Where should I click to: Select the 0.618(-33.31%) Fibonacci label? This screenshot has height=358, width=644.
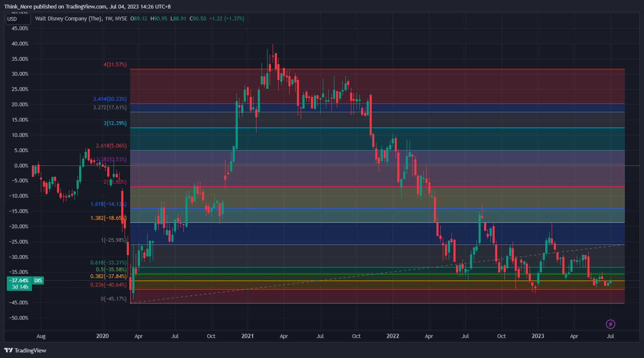coord(109,263)
